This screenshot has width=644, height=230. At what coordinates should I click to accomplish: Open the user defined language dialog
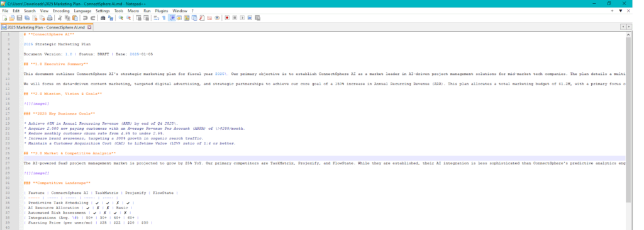179,18
